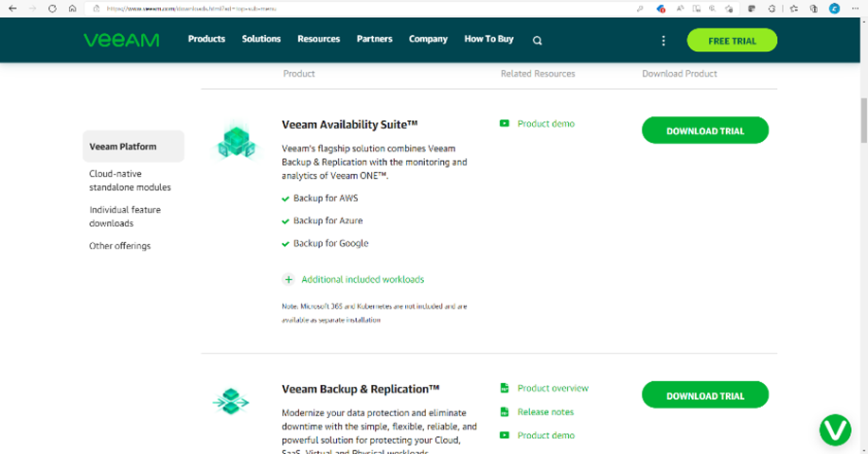Open the Partners menu

pyautogui.click(x=374, y=39)
